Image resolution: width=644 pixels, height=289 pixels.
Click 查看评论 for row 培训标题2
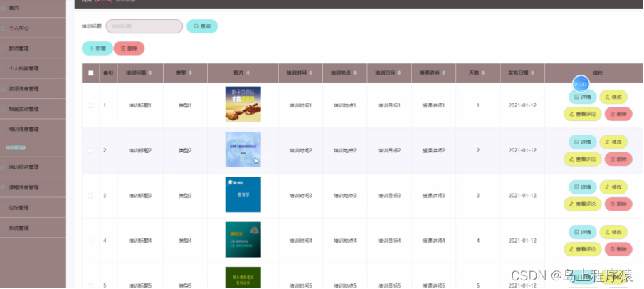coord(583,159)
